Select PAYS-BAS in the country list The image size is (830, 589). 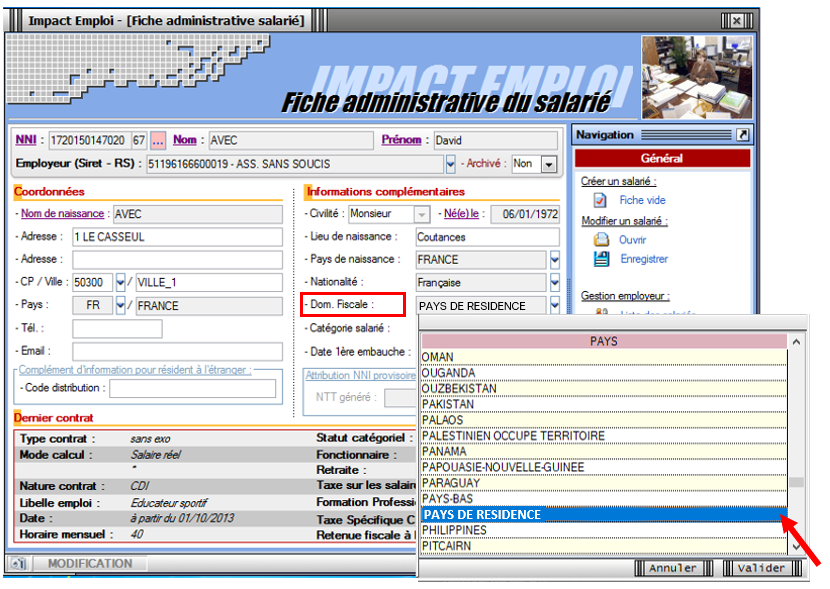point(603,499)
